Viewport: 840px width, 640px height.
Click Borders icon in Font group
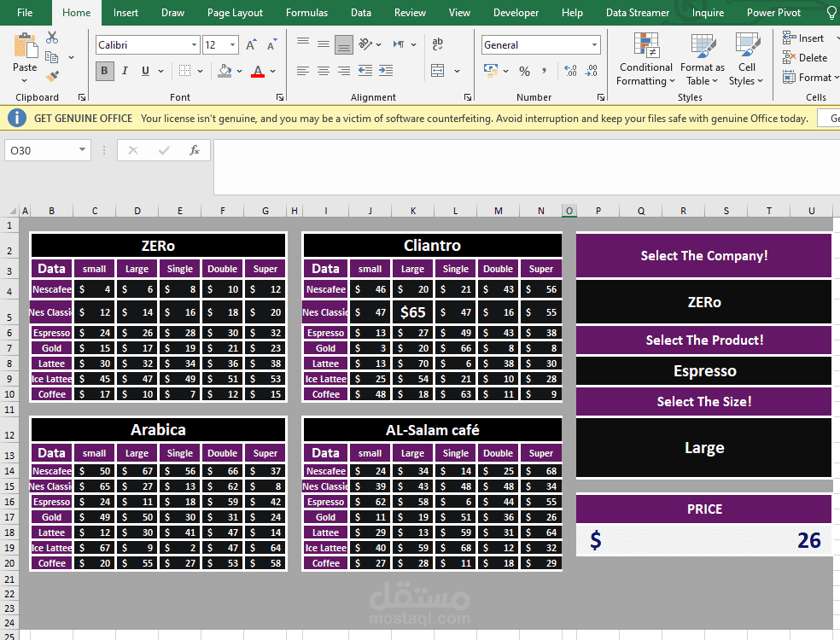click(x=185, y=71)
